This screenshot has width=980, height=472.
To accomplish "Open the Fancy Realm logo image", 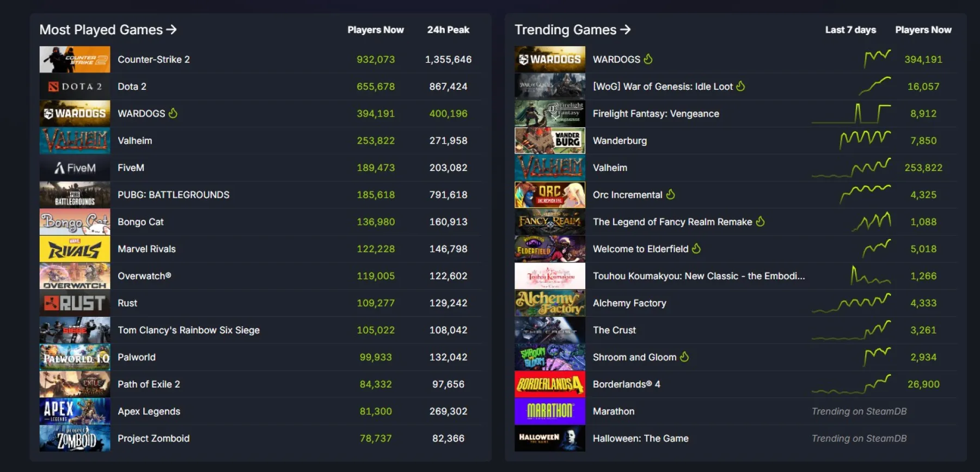I will [x=550, y=222].
